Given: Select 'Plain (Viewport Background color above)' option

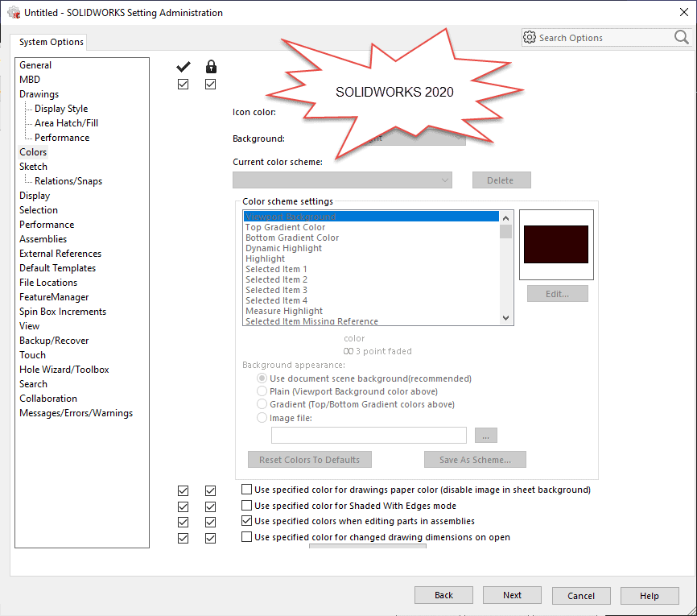Looking at the screenshot, I should pos(262,391).
